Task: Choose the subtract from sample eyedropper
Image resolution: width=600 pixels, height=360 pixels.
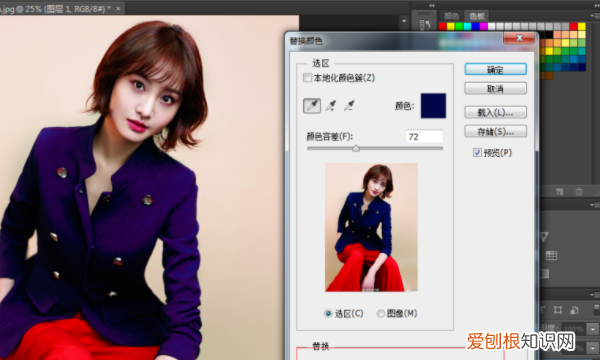Action: (x=349, y=106)
